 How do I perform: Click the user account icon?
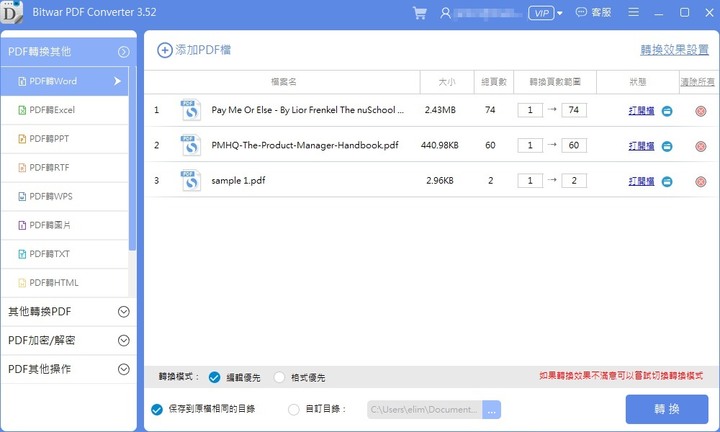(445, 13)
